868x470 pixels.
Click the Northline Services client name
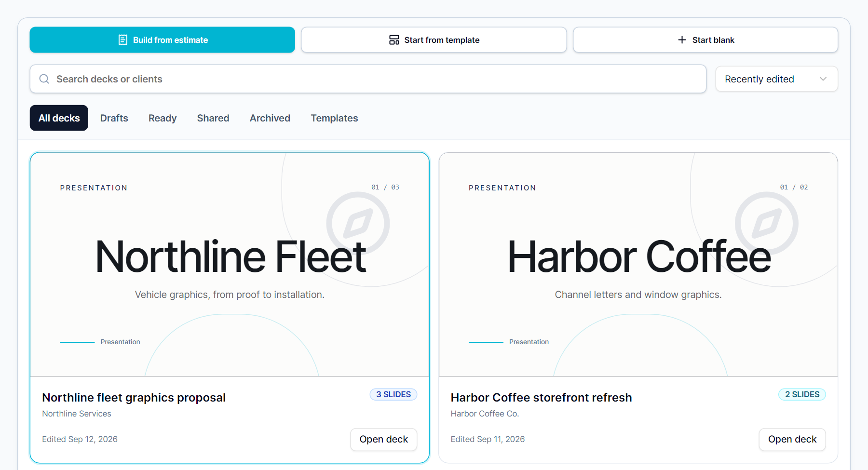pyautogui.click(x=77, y=414)
